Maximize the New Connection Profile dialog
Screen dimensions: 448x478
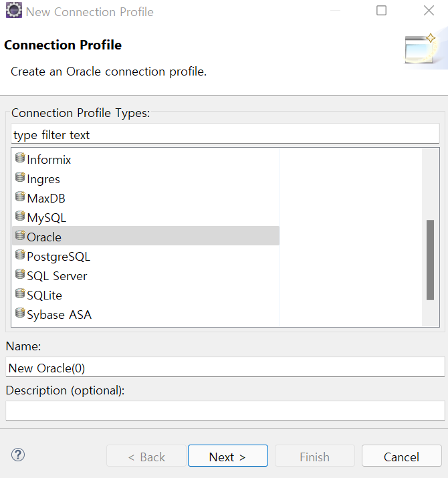pyautogui.click(x=382, y=11)
